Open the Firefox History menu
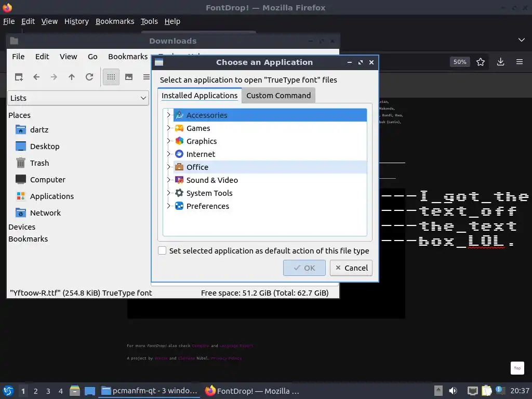532x399 pixels. (77, 21)
